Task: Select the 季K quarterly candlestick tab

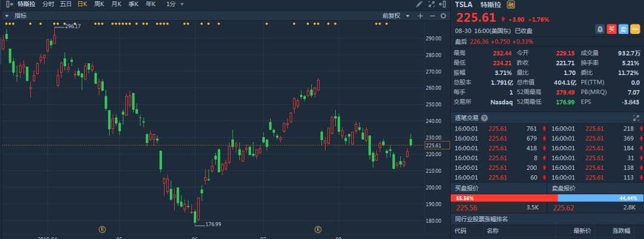Action: click(x=134, y=4)
